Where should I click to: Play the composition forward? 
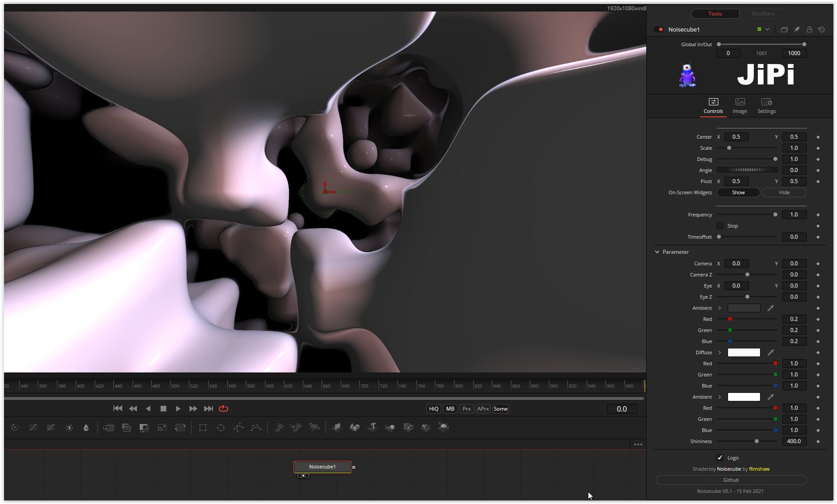178,408
